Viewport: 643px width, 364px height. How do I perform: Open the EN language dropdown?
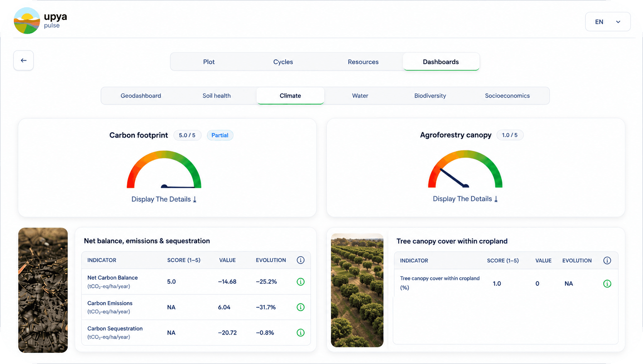click(x=608, y=22)
